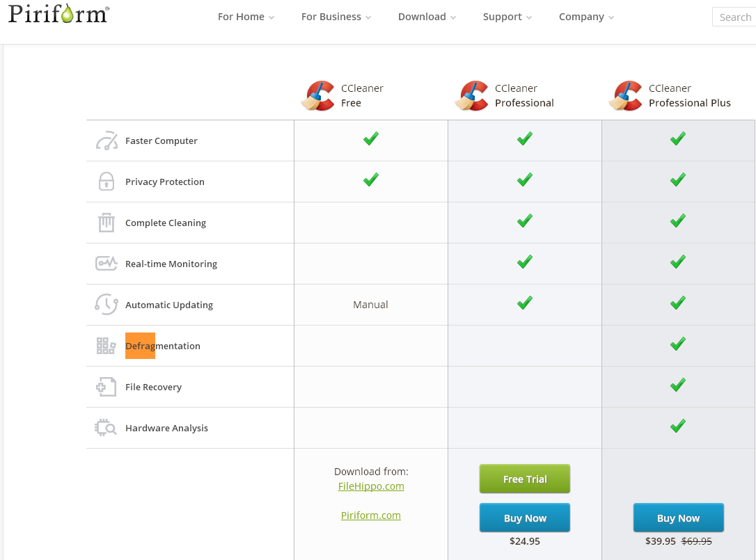The height and width of the screenshot is (560, 756).
Task: Click Buy Now for Professional Plus
Action: click(x=678, y=518)
